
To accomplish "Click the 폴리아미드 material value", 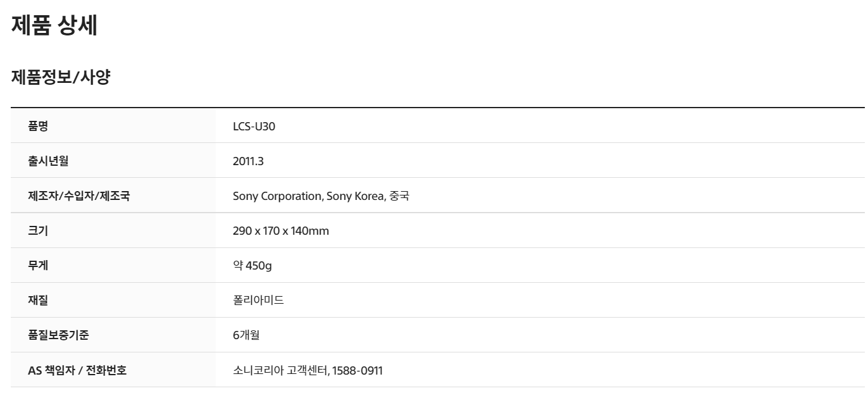I will (258, 301).
